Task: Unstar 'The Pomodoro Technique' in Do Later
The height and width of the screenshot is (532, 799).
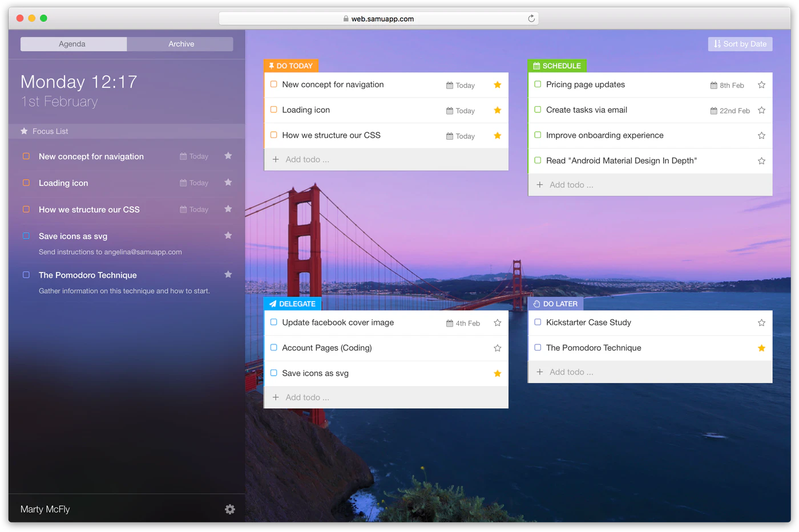Action: pos(761,348)
